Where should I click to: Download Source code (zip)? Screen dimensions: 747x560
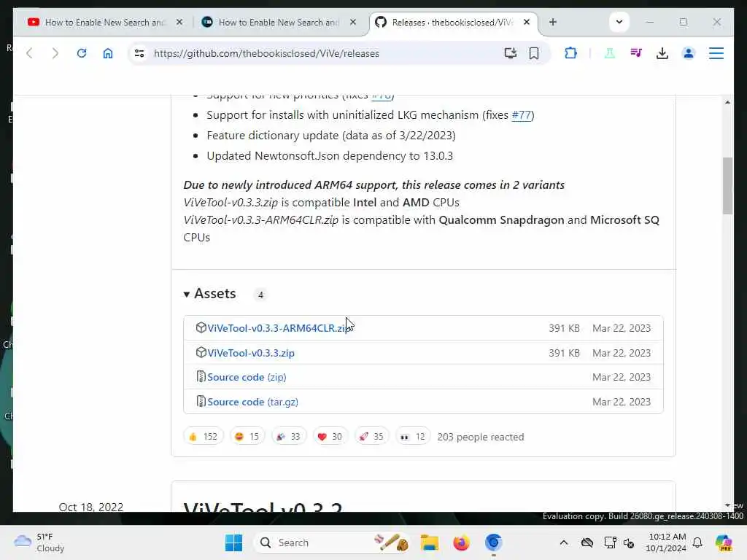click(247, 377)
